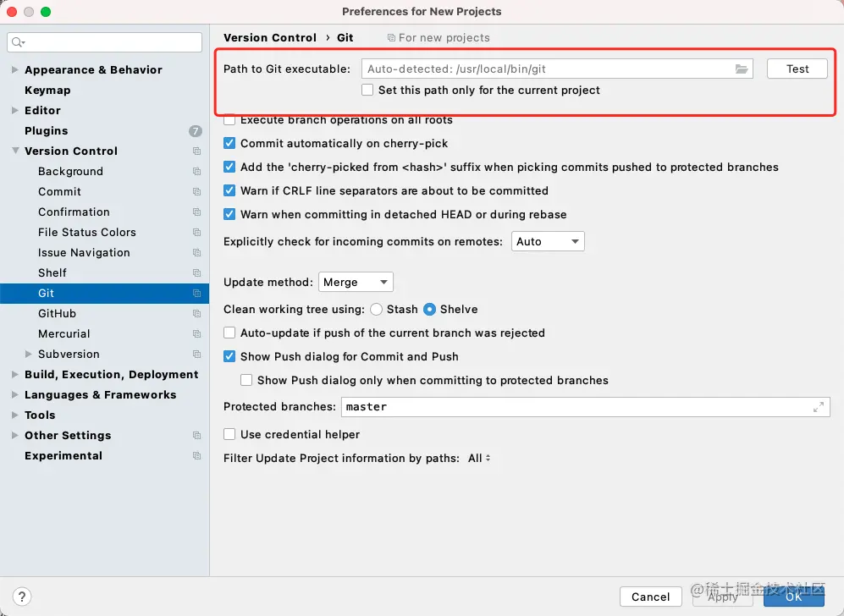The image size is (844, 616).
Task: Select Mercurial in the settings tree
Action: coord(64,334)
